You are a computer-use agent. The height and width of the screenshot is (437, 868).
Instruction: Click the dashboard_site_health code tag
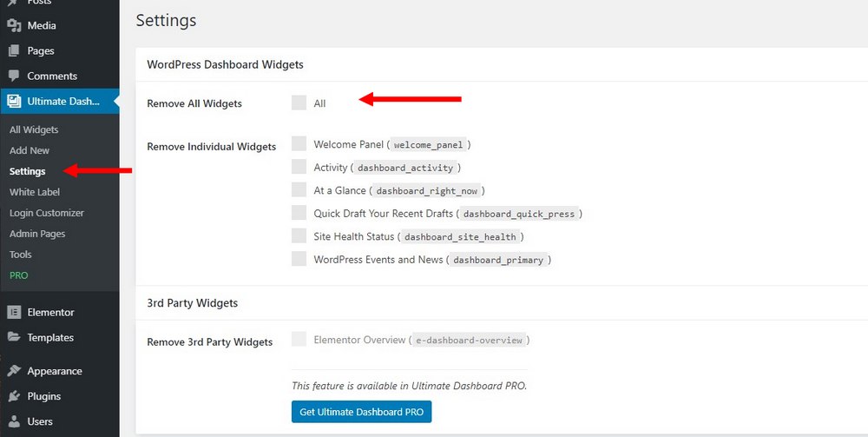coord(460,237)
